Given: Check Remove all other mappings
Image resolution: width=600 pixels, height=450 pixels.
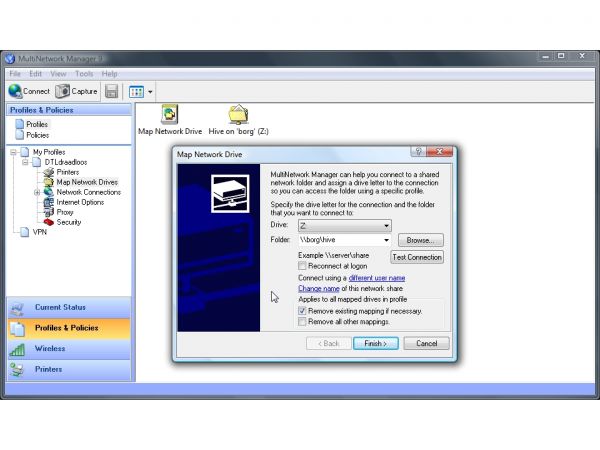Looking at the screenshot, I should [302, 321].
